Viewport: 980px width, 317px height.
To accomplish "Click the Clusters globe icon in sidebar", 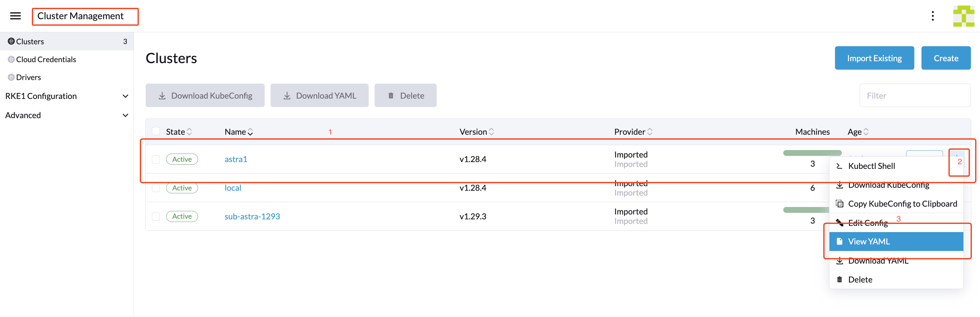I will click(x=11, y=41).
